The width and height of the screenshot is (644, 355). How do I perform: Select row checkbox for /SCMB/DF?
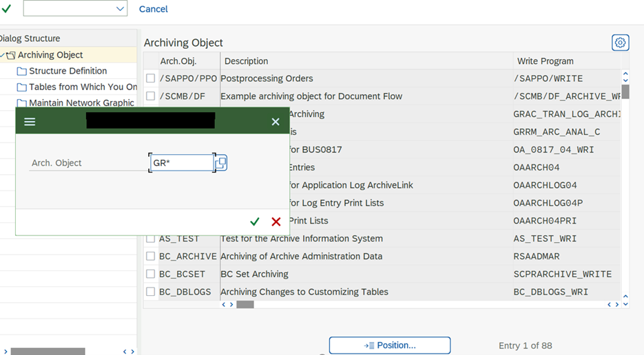tap(151, 96)
